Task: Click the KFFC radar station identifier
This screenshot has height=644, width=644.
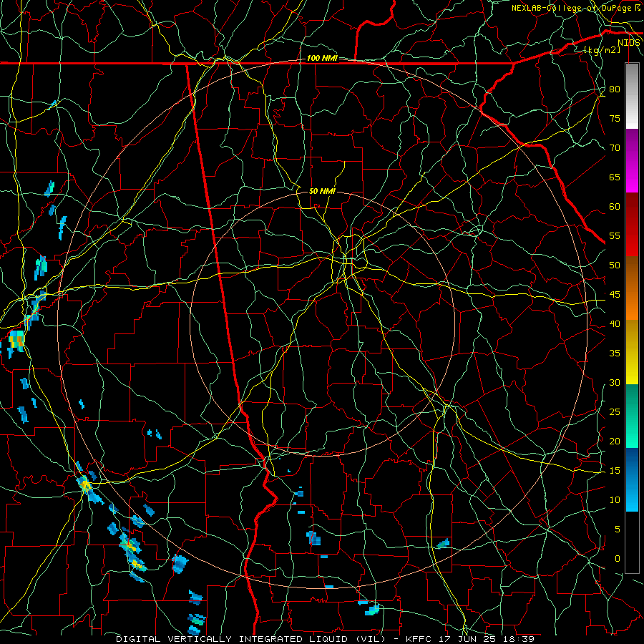Action: point(418,639)
